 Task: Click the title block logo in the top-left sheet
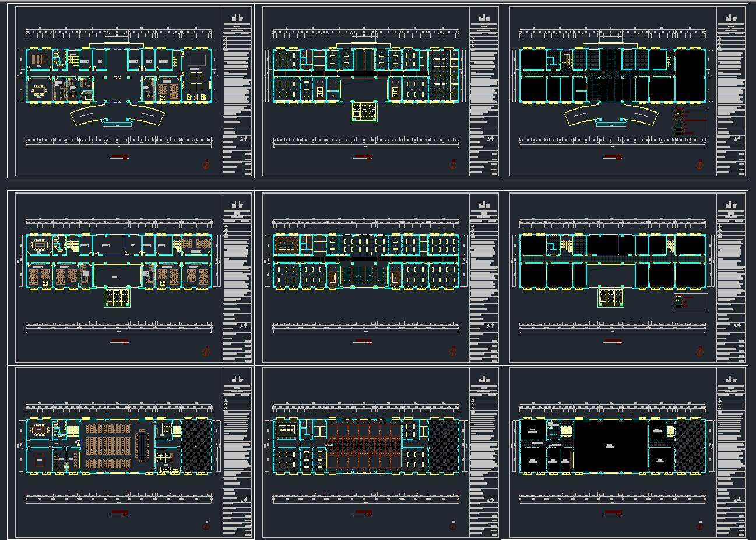[x=237, y=18]
